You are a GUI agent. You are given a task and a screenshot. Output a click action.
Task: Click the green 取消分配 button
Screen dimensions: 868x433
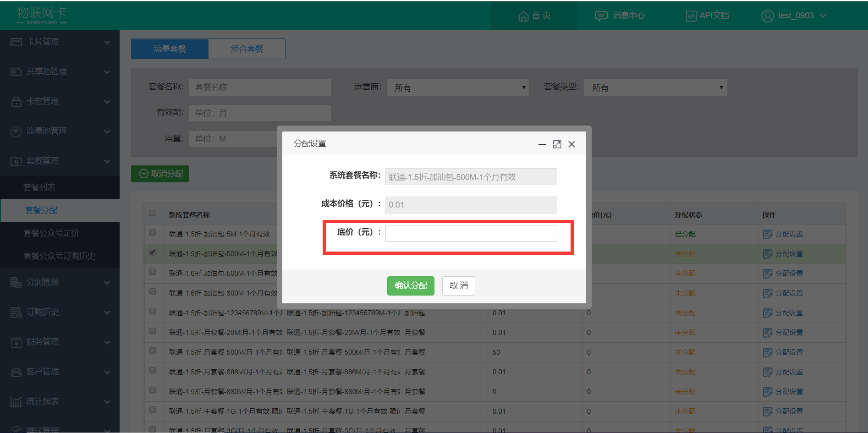click(160, 174)
